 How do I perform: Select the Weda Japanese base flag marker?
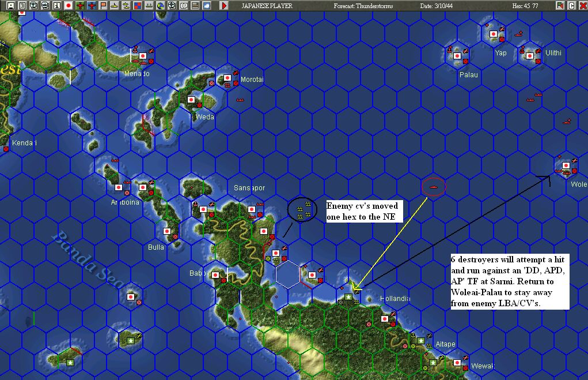tap(191, 100)
